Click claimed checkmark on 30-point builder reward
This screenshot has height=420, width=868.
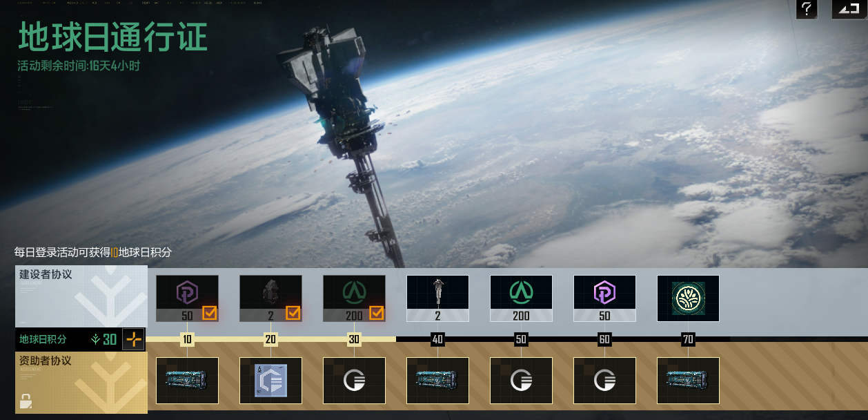376,314
